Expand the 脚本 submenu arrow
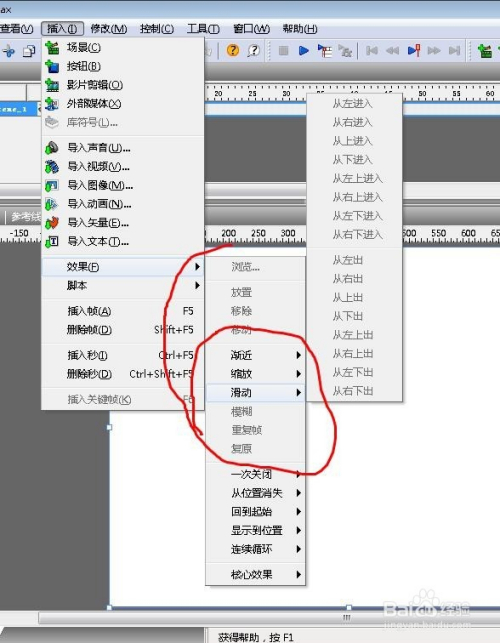 (198, 285)
